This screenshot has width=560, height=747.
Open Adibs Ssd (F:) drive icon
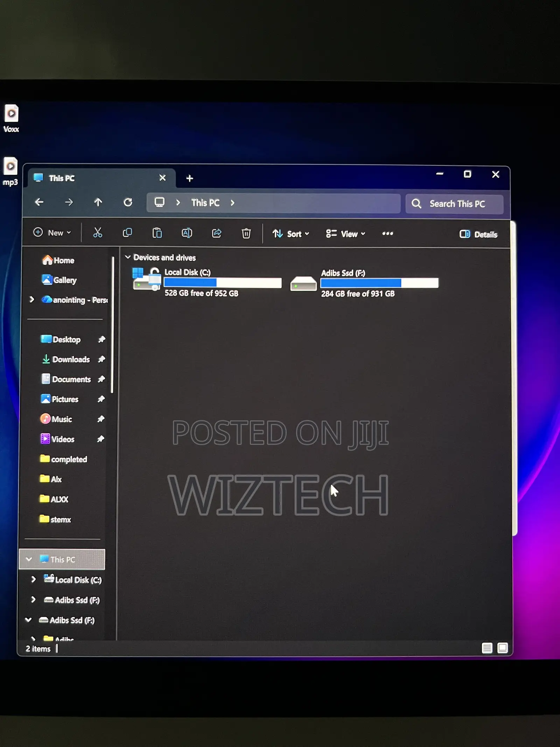(303, 284)
